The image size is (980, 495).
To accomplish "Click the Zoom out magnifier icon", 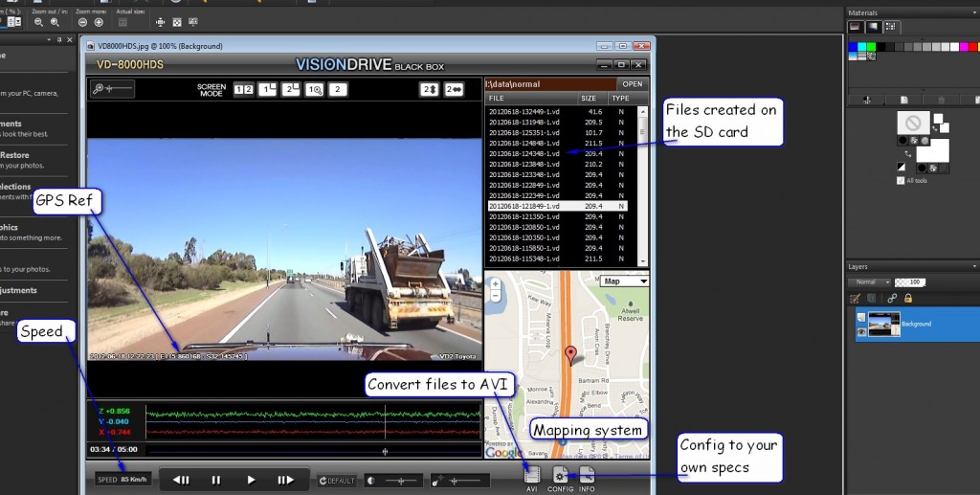I will pyautogui.click(x=38, y=23).
